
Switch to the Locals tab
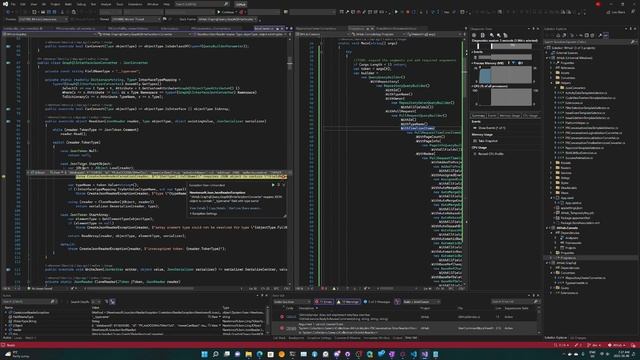(18, 338)
